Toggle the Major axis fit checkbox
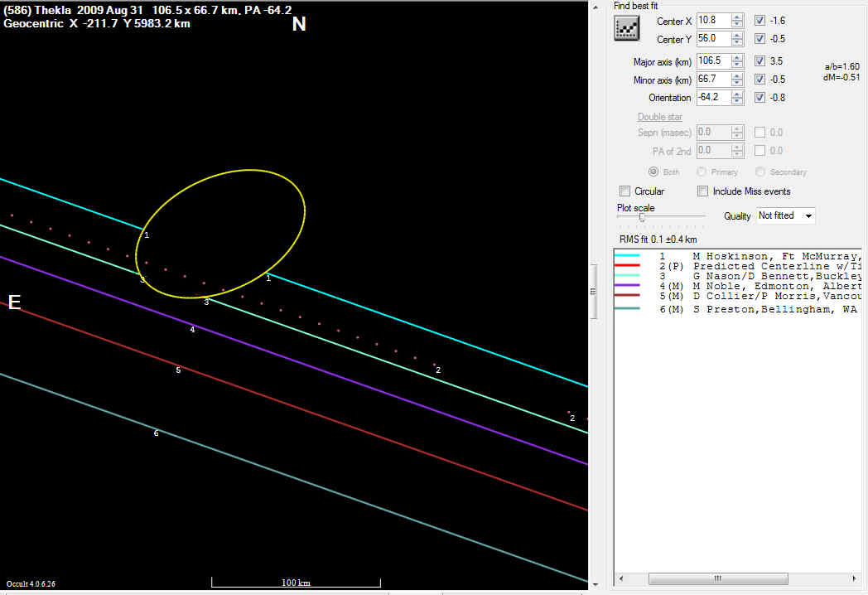The height and width of the screenshot is (595, 868). point(760,61)
